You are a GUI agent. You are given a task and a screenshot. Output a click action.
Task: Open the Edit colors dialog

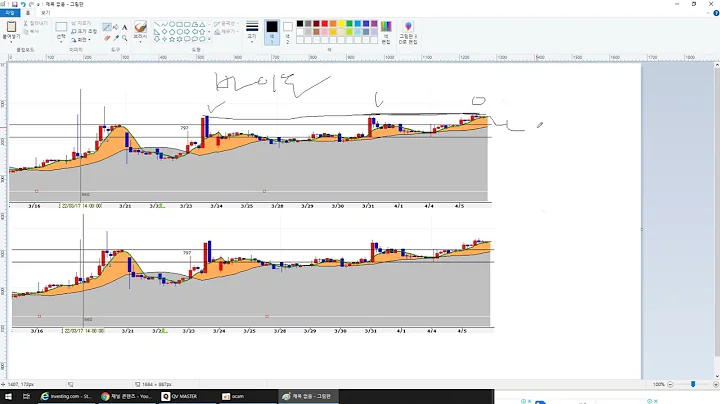pos(386,32)
